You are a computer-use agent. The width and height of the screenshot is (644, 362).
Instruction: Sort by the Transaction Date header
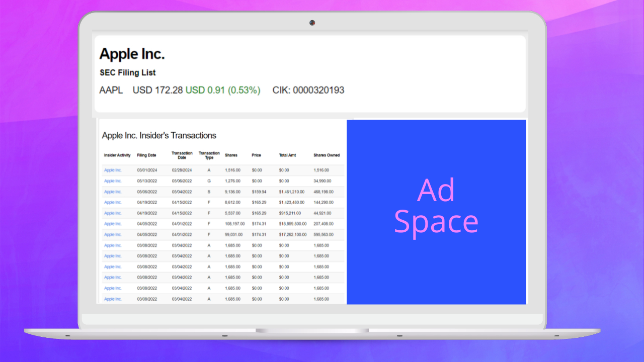(x=182, y=155)
